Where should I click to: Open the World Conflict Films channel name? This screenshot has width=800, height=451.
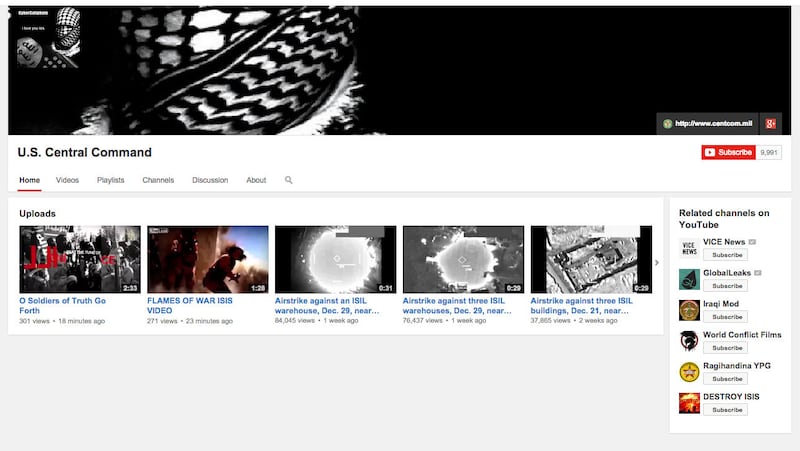click(x=742, y=335)
